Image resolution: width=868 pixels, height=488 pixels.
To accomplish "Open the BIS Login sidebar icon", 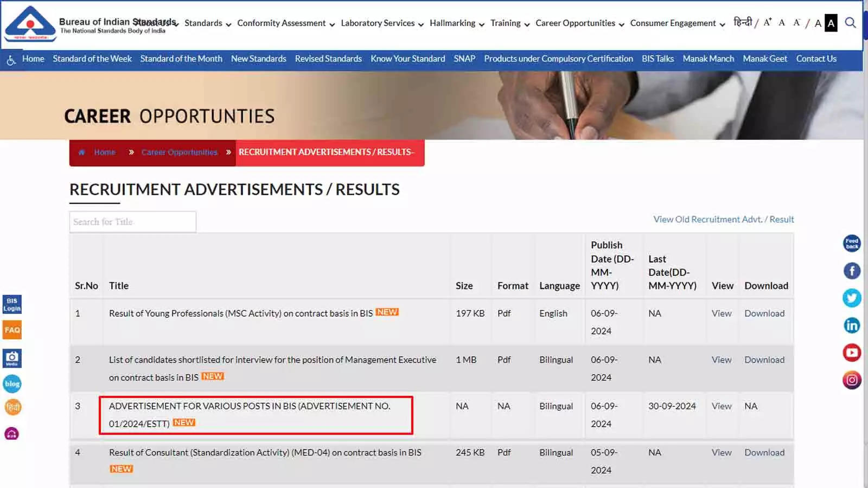I will click(x=12, y=304).
